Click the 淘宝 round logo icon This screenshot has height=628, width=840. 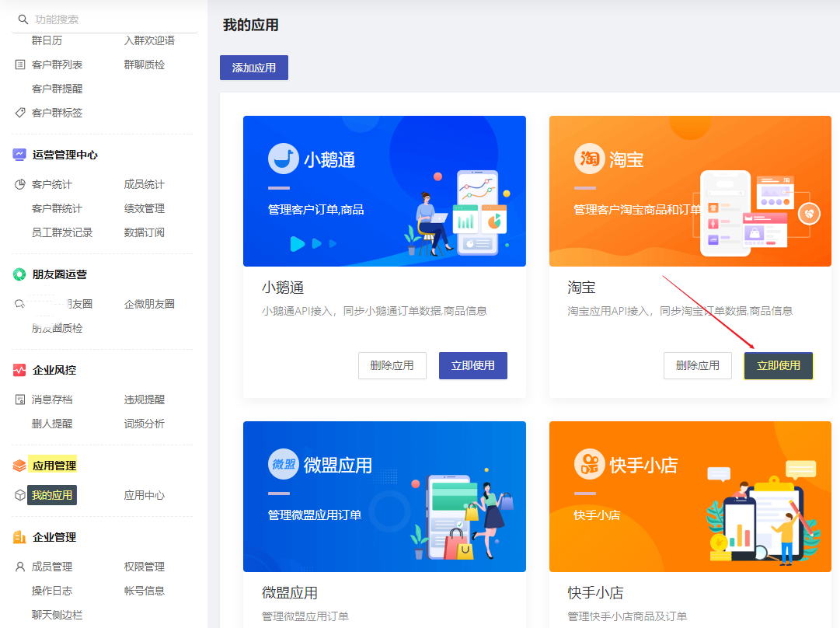click(589, 159)
